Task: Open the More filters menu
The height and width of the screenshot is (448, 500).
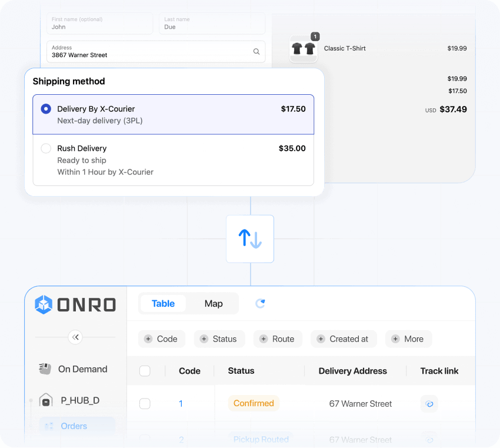Action: [x=408, y=339]
